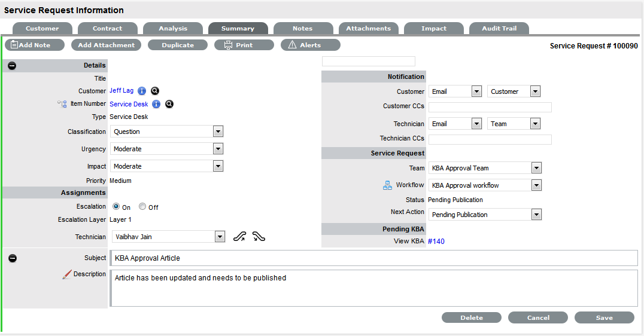The height and width of the screenshot is (336, 644).
Task: Click the customer info icon beside Jeff Lag
Action: tap(142, 91)
